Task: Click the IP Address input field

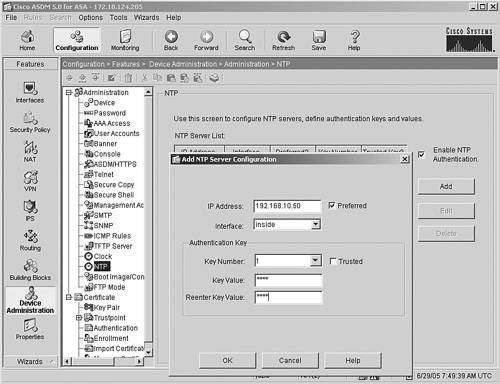Action: coord(287,206)
